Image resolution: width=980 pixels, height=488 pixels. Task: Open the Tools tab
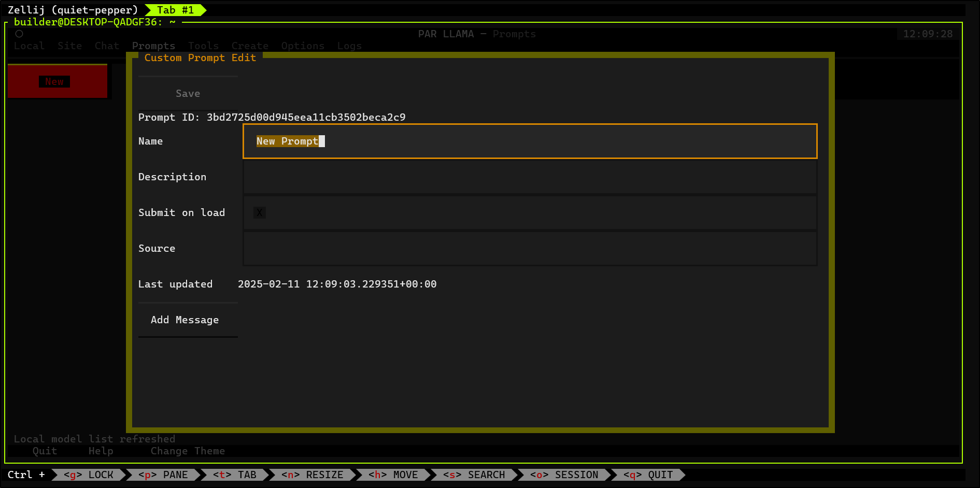[203, 46]
